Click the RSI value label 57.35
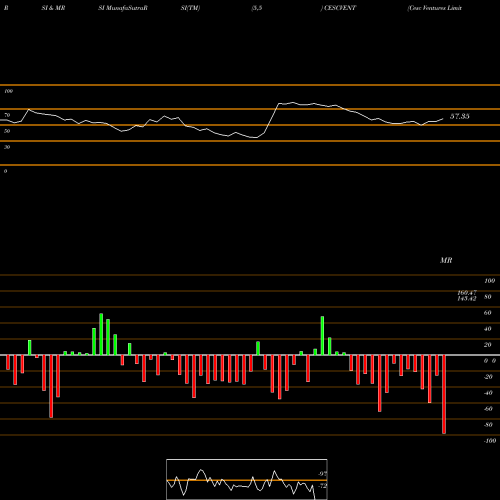The height and width of the screenshot is (500, 500). pos(460,116)
